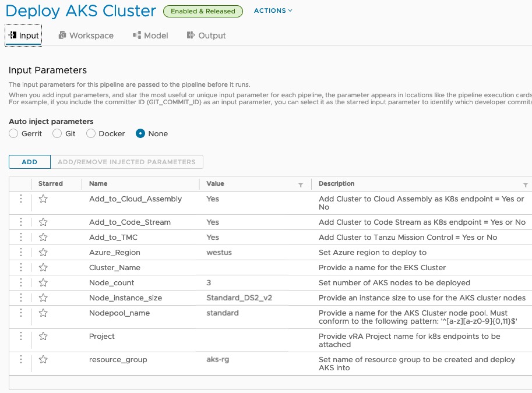Click the Description column filter icon
The image size is (532, 393).
point(525,185)
